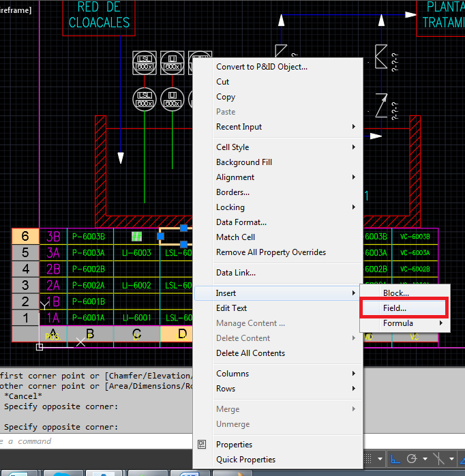Open Data Link entry
Screen dimensions: 465x476
tap(278, 273)
